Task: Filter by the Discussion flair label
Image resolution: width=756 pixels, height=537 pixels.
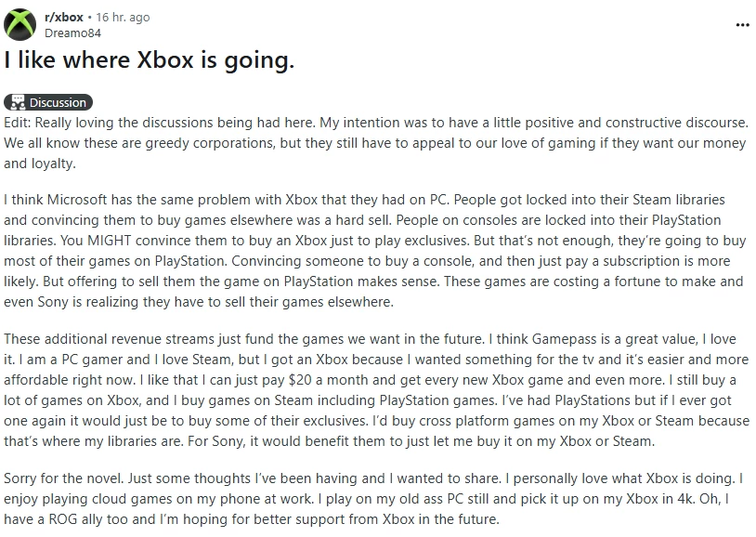Action: pos(57,102)
